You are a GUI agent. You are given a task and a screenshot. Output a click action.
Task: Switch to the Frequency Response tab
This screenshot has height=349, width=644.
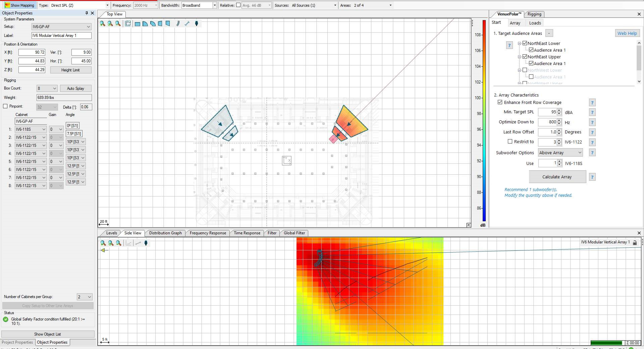208,233
